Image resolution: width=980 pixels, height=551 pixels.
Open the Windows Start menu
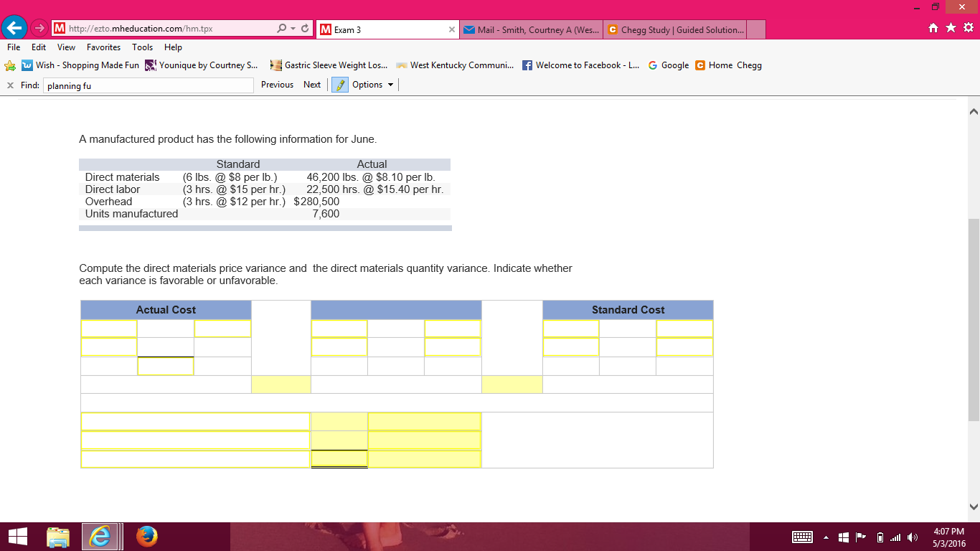17,537
